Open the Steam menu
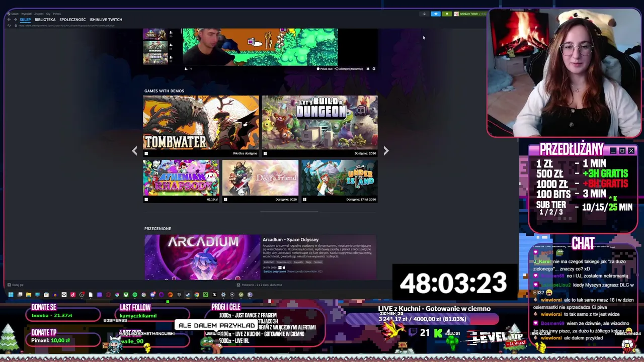644x362 pixels. 15,14
